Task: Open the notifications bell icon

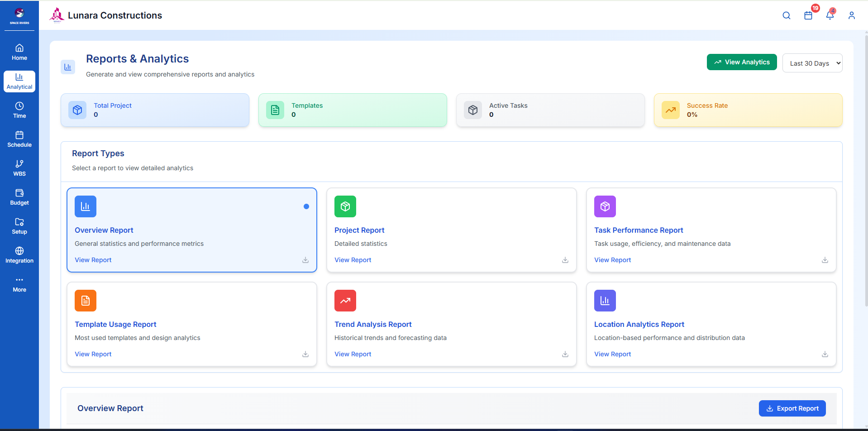Action: (x=830, y=15)
